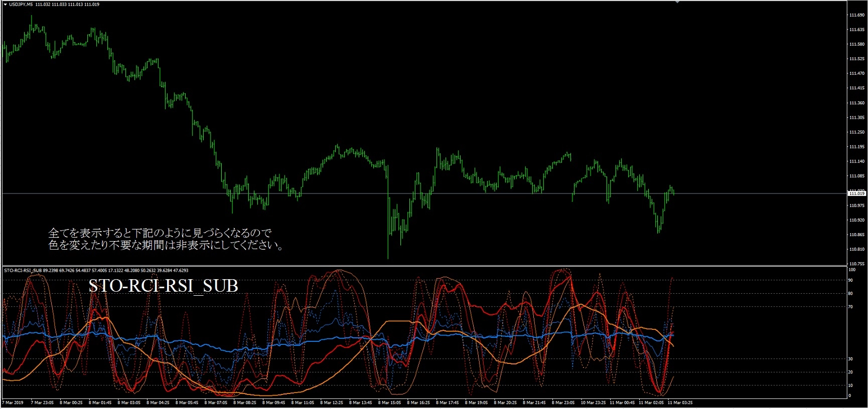Click the indicator level 20 label
The height and width of the screenshot is (409, 868).
pyautogui.click(x=850, y=372)
